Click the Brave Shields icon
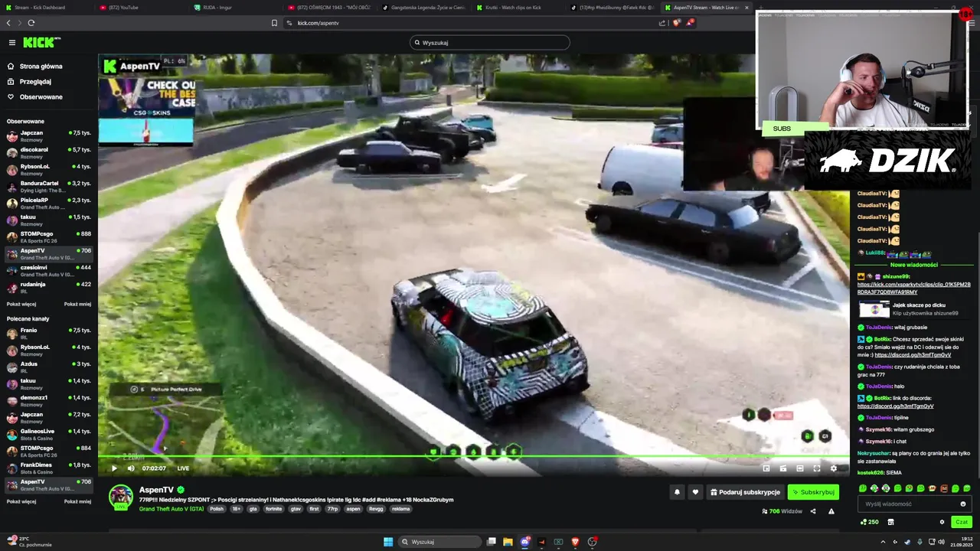Viewport: 980px width, 551px height. point(677,23)
